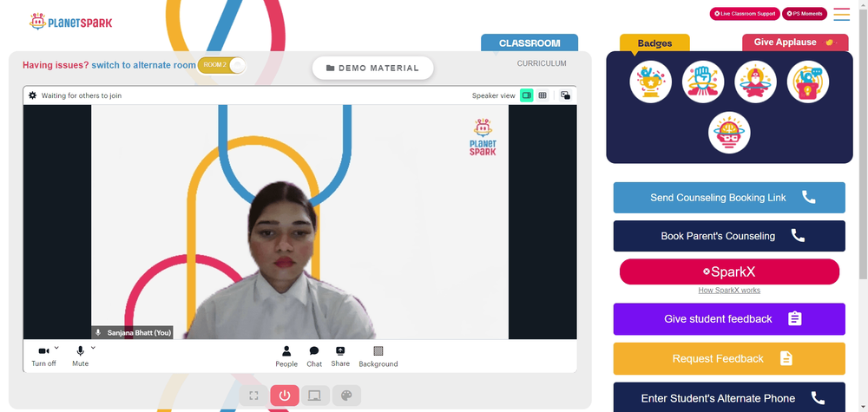The image size is (868, 412).
Task: Toggle the ROOM 2 alternate room switch
Action: click(x=221, y=65)
